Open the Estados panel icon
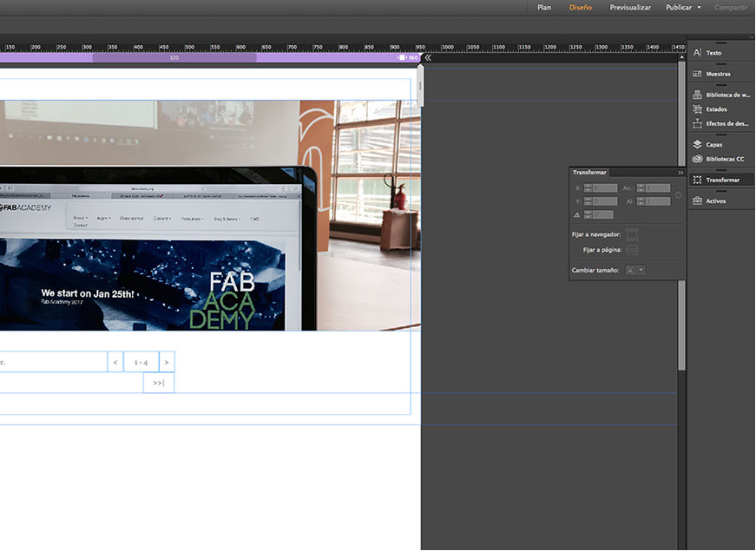The image size is (756, 551). (x=697, y=109)
